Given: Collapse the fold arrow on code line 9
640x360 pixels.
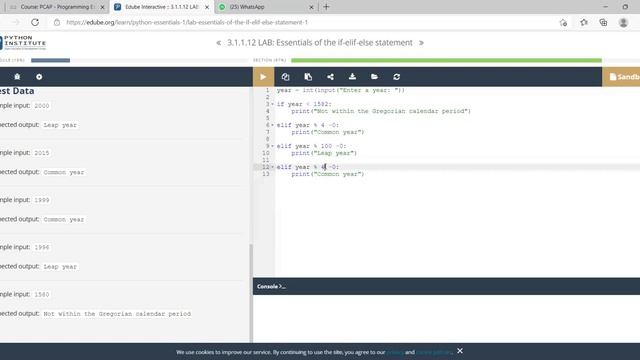Looking at the screenshot, I should point(273,146).
